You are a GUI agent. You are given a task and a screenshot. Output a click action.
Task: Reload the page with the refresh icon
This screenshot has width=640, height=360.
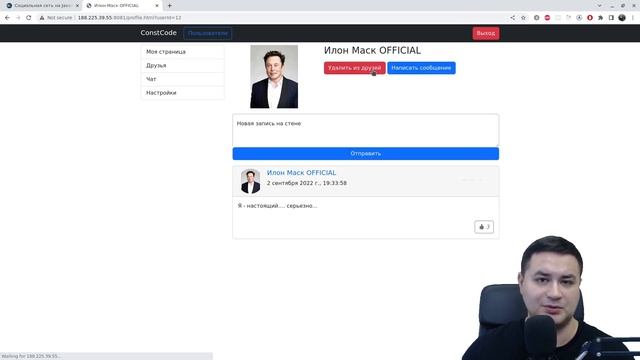click(29, 18)
